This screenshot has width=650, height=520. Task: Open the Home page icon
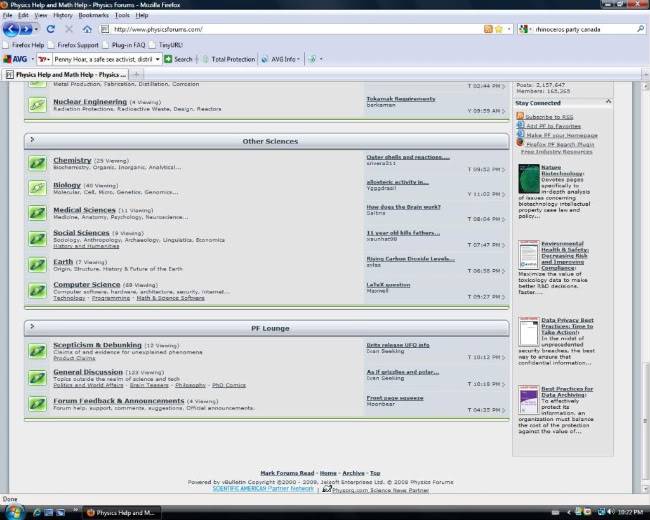pyautogui.click(x=87, y=29)
